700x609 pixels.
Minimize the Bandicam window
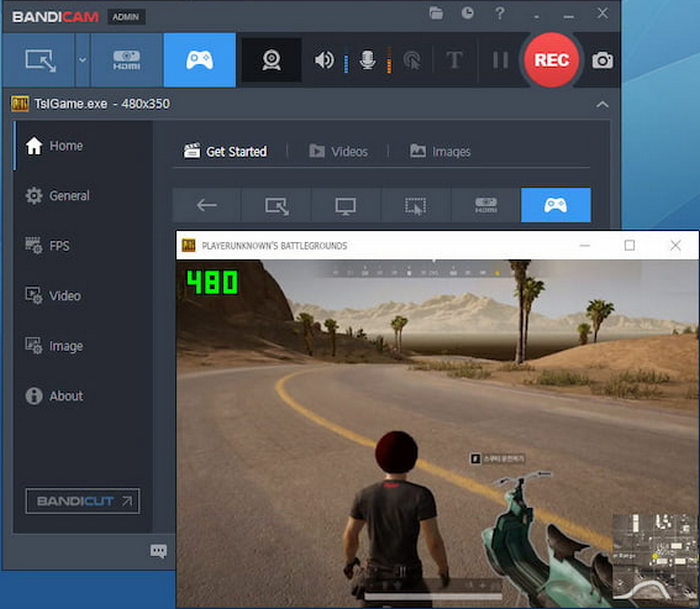click(568, 17)
